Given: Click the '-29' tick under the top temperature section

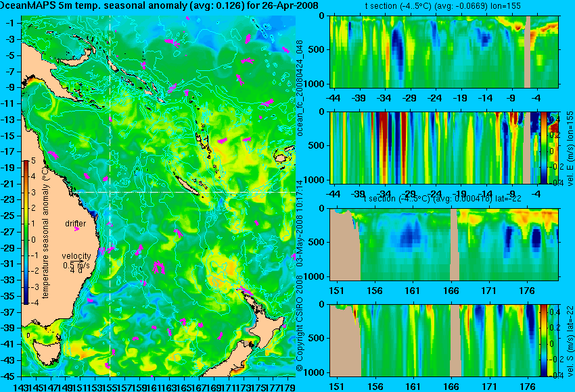Looking at the screenshot, I should coord(409,98).
